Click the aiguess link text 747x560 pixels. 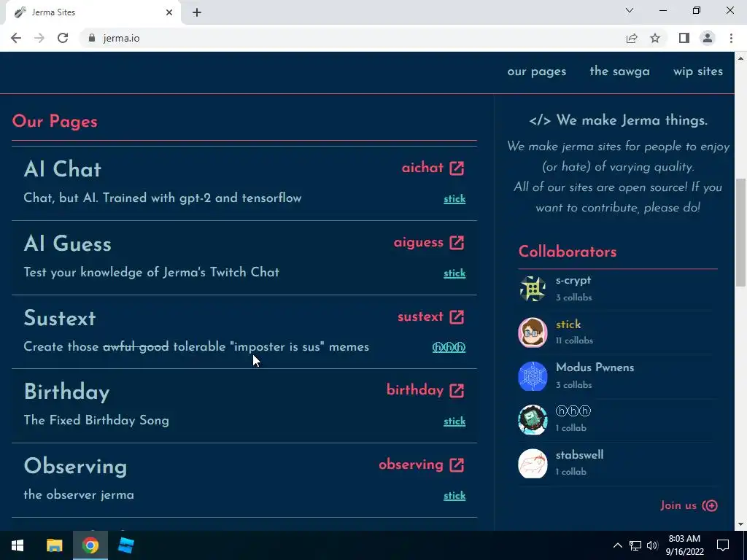pyautogui.click(x=419, y=242)
